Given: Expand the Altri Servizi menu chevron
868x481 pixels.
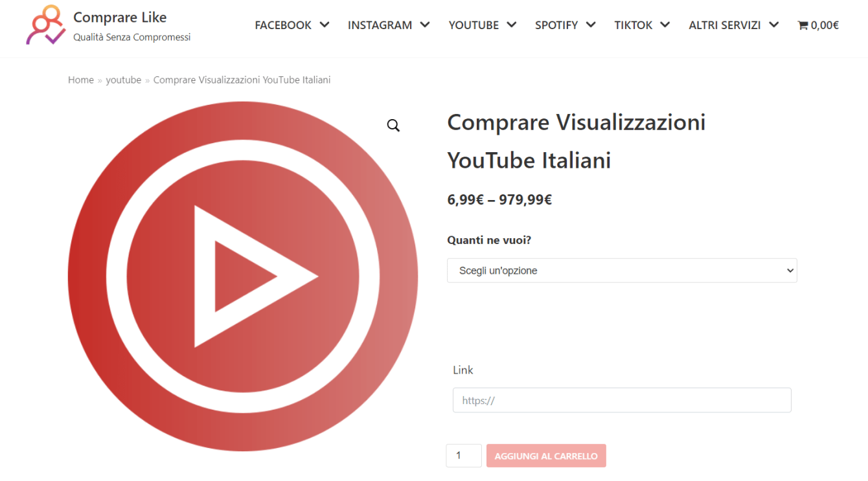Looking at the screenshot, I should click(x=773, y=25).
